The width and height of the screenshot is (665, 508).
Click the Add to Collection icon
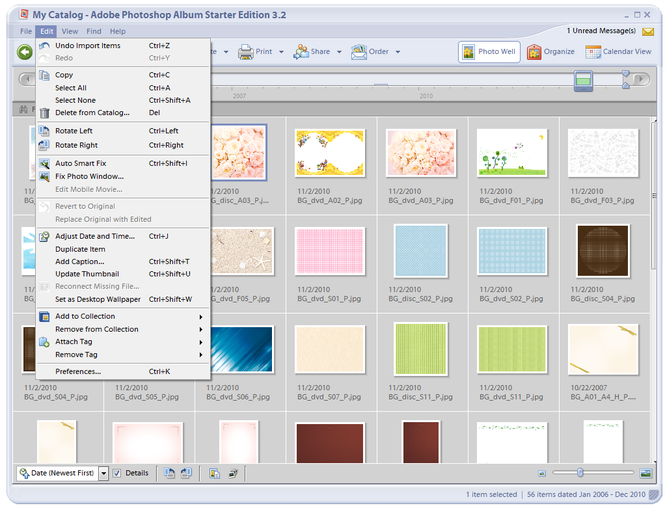tap(44, 316)
